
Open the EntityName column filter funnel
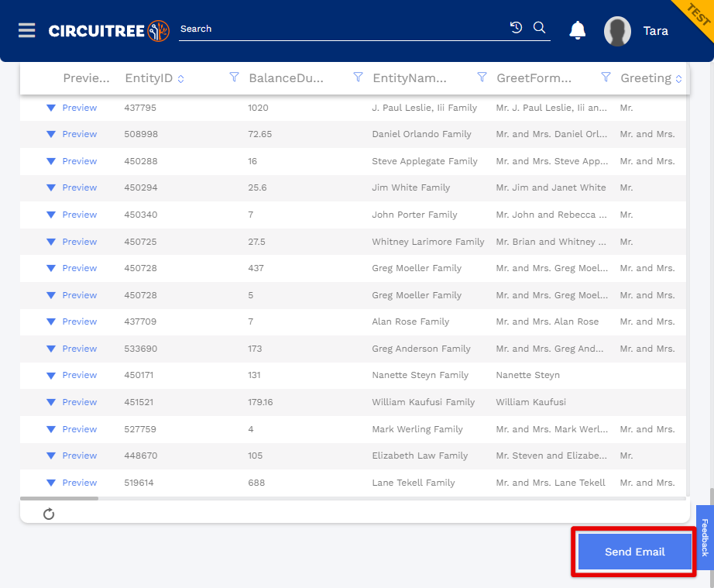coord(482,77)
